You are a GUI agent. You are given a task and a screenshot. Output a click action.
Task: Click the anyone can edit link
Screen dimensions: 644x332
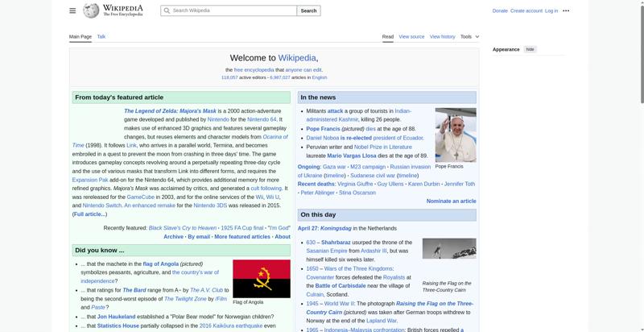[x=303, y=70]
